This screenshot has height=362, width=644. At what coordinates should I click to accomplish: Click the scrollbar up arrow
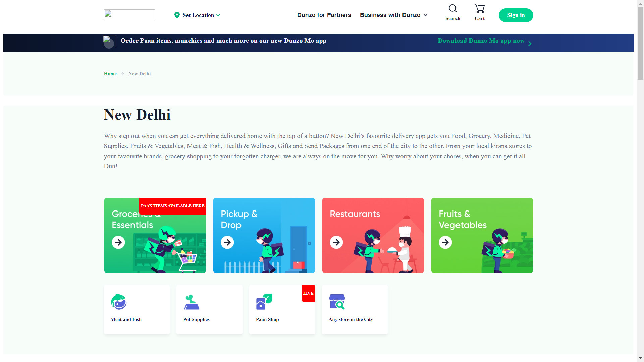[x=640, y=3]
